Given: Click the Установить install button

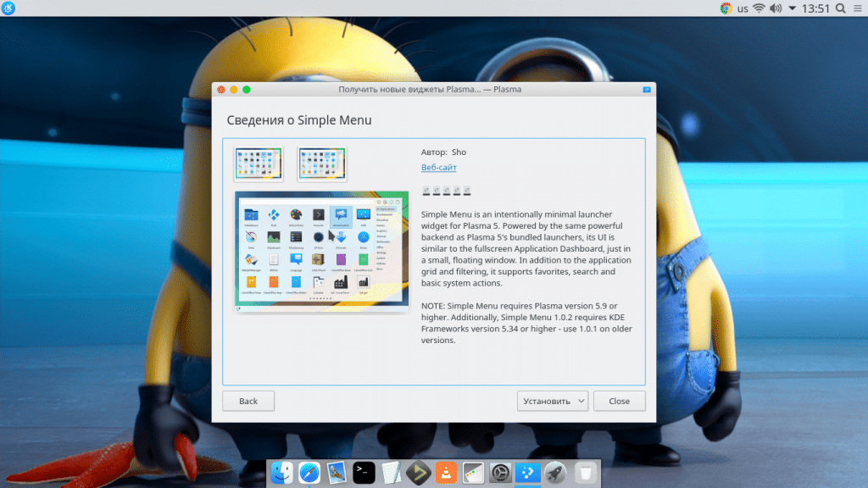Looking at the screenshot, I should tap(552, 401).
